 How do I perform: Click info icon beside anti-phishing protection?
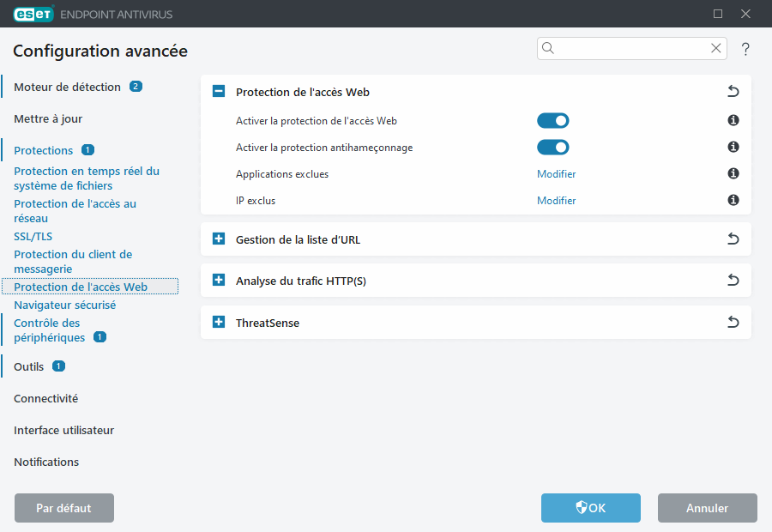click(733, 148)
